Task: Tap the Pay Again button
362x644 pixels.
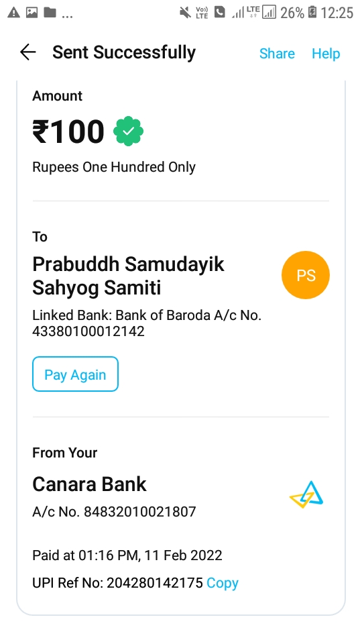Action: (x=76, y=374)
